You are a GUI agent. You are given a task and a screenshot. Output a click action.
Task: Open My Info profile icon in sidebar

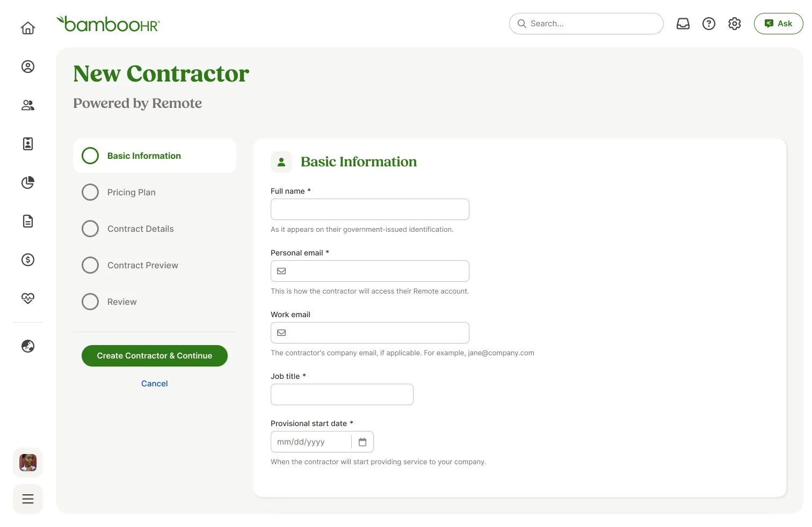coord(28,67)
